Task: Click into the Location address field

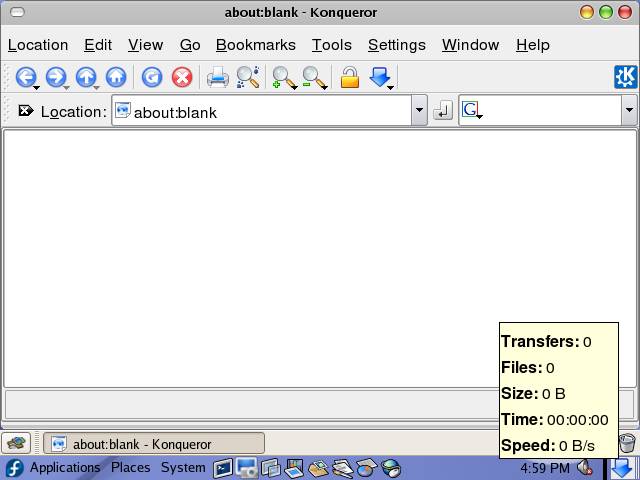Action: tap(270, 111)
